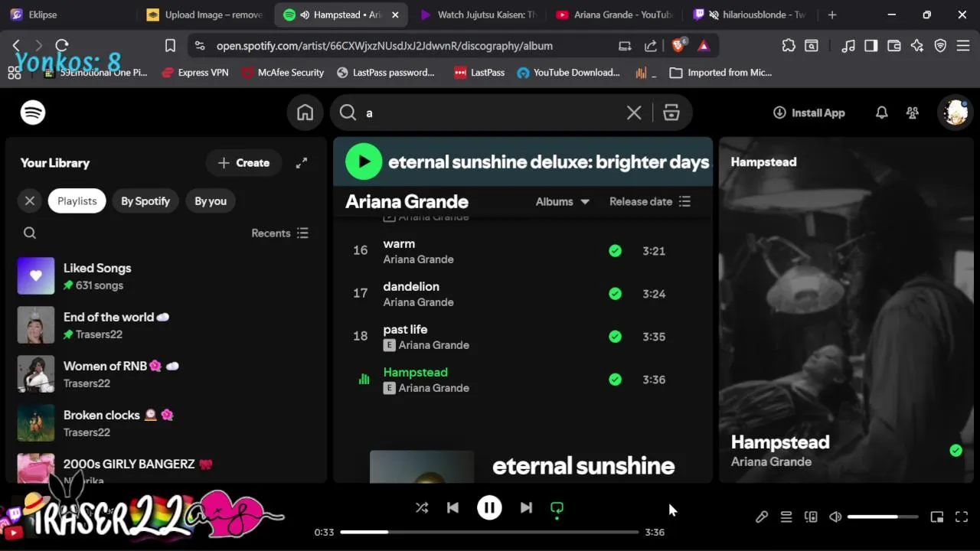Play eternal sunshine deluxe album

point(364,161)
